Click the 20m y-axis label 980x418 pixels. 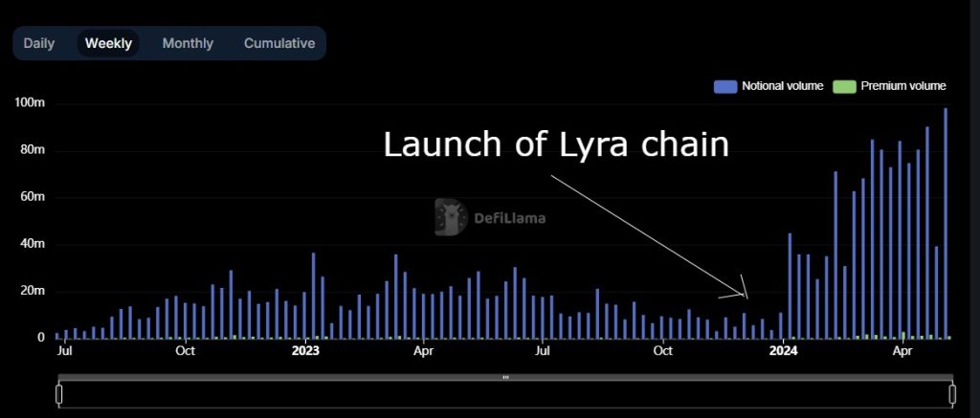point(33,291)
